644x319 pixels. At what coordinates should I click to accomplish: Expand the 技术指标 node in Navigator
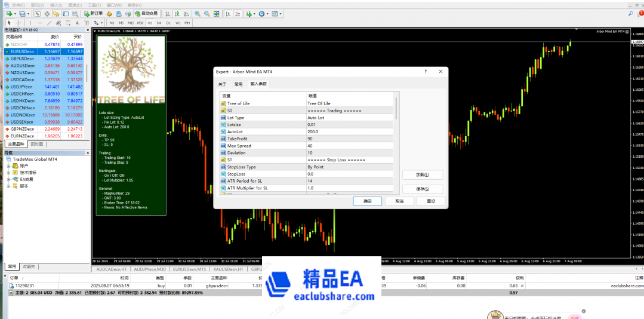click(x=9, y=173)
